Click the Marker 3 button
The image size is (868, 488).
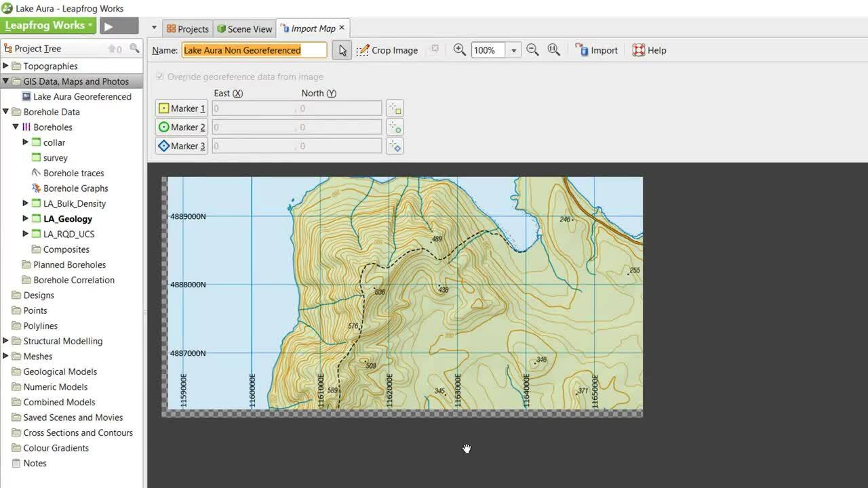click(x=182, y=146)
